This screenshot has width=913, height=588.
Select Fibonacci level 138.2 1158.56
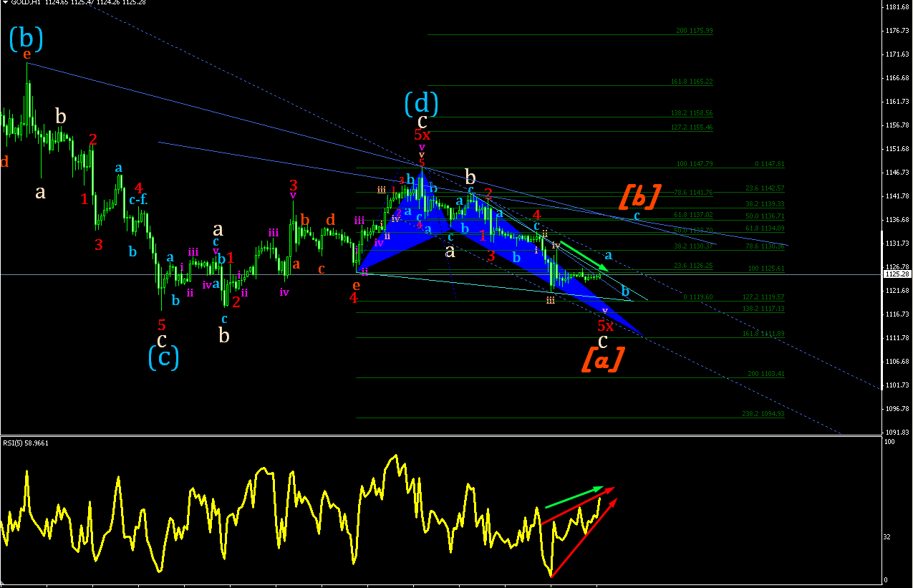click(692, 114)
